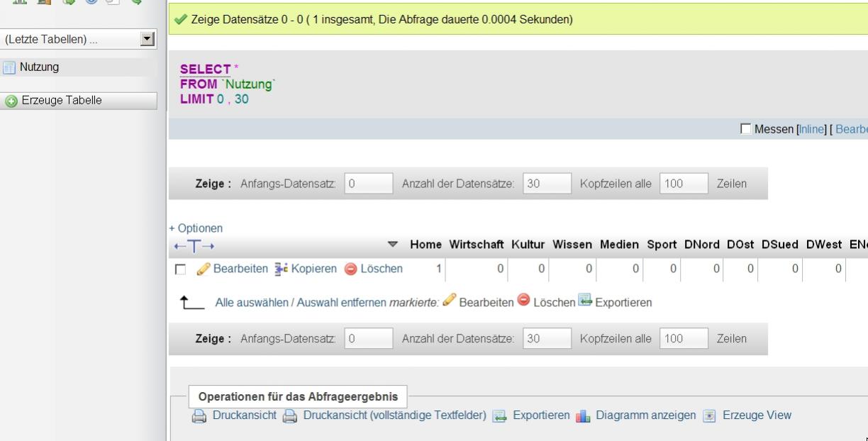Sort by the Wirtschaft column header
Image resolution: width=868 pixels, height=441 pixels.
click(x=477, y=245)
